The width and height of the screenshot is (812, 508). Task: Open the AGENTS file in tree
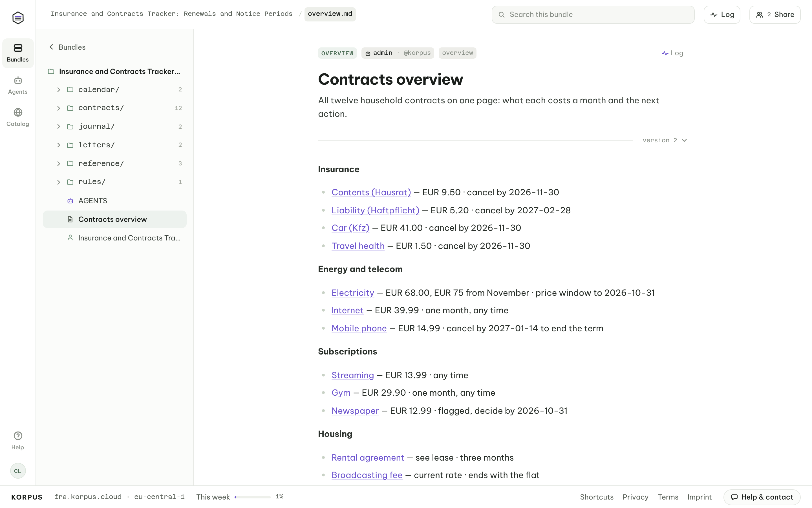(115, 201)
